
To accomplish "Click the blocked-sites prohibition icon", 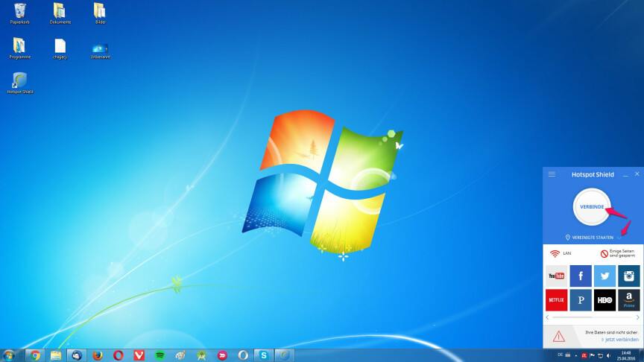I will pyautogui.click(x=604, y=254).
